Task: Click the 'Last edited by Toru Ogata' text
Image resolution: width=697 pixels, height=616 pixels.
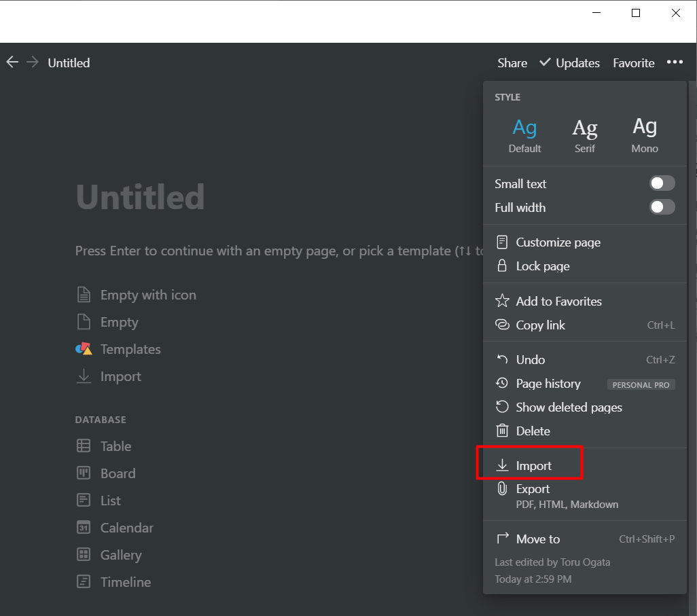Action: point(552,562)
